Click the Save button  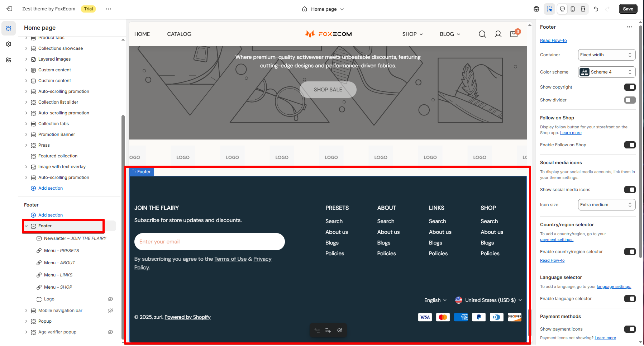coord(628,9)
